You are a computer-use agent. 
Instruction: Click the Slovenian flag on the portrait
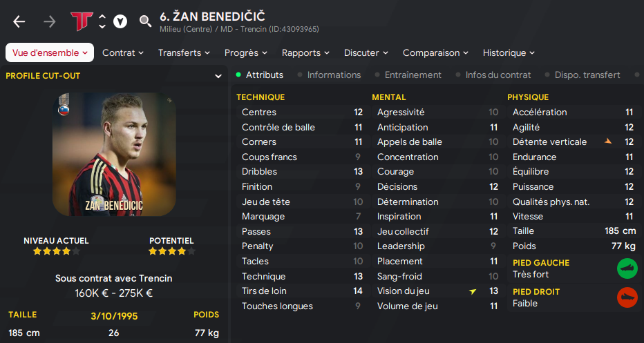[64, 109]
